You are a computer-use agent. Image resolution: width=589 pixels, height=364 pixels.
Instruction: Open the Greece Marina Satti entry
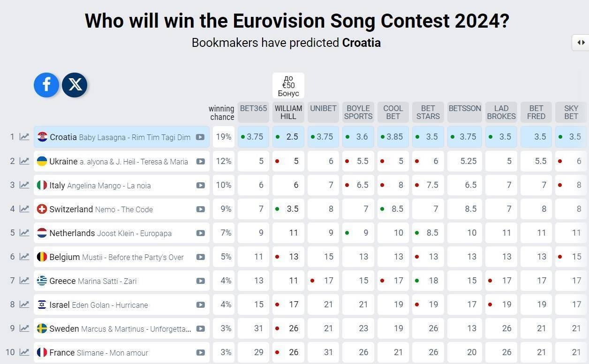point(93,281)
